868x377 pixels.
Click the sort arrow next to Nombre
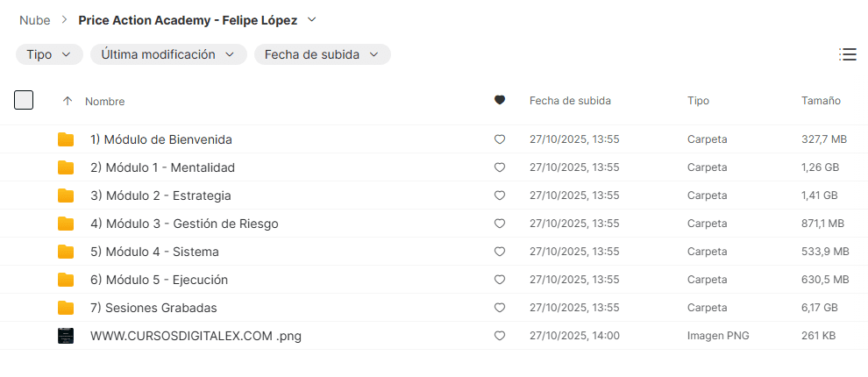point(68,102)
